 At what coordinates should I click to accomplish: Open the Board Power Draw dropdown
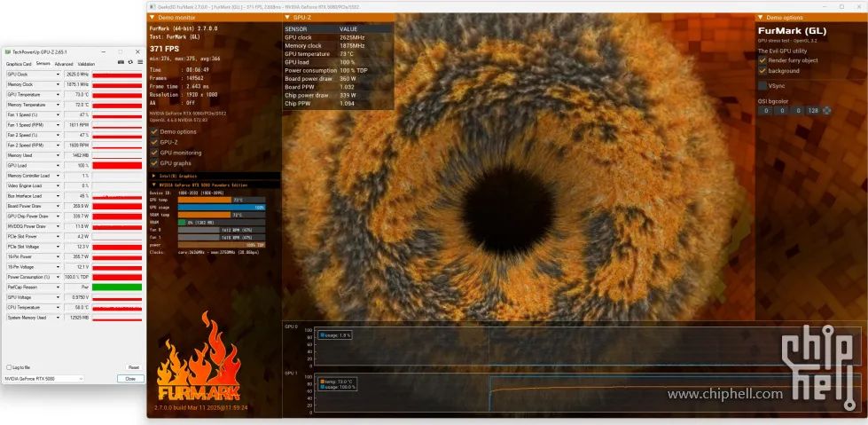tap(59, 206)
